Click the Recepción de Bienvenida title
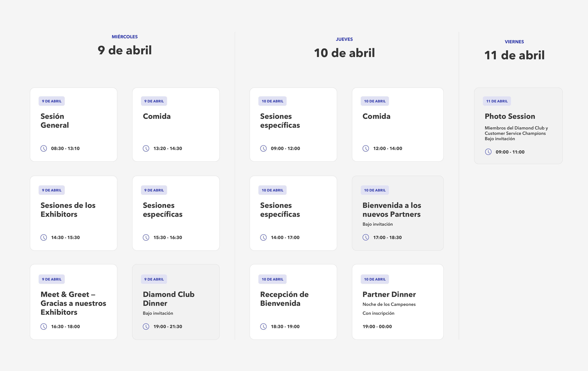Screen dimensions: 588x371 click(284, 299)
